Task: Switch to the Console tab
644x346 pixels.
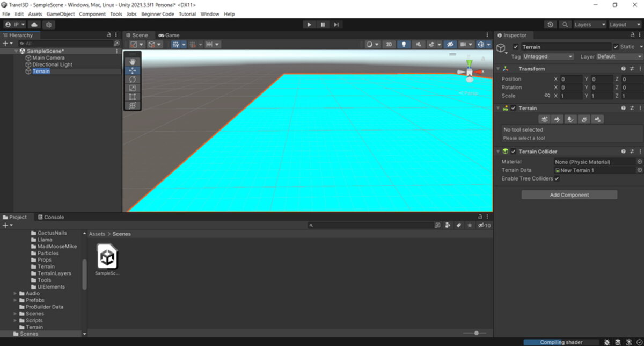Action: [x=50, y=217]
